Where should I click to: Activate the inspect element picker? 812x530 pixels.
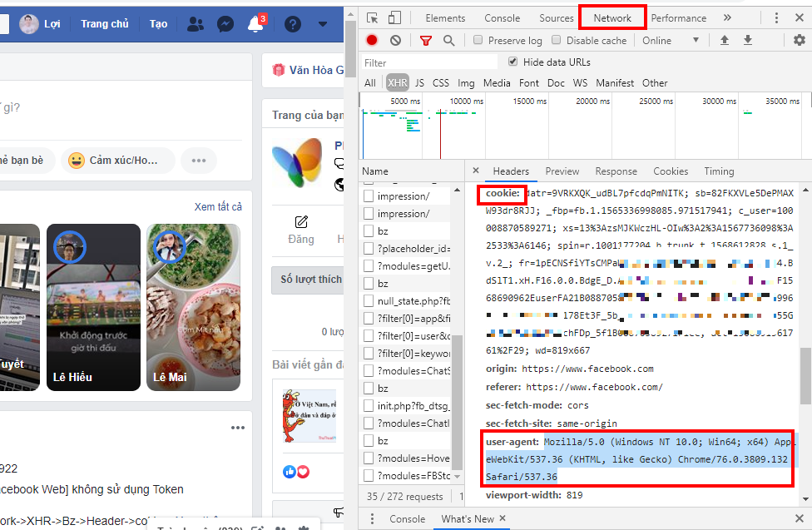pyautogui.click(x=372, y=17)
